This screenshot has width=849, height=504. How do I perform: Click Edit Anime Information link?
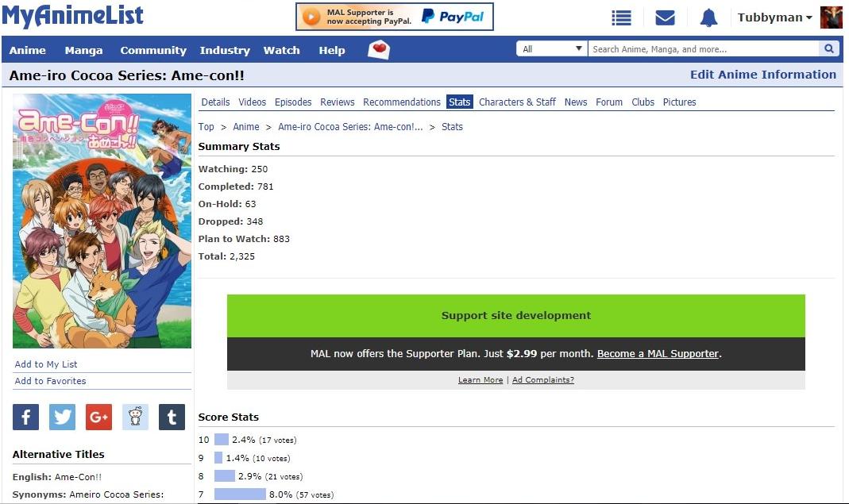[x=763, y=75]
